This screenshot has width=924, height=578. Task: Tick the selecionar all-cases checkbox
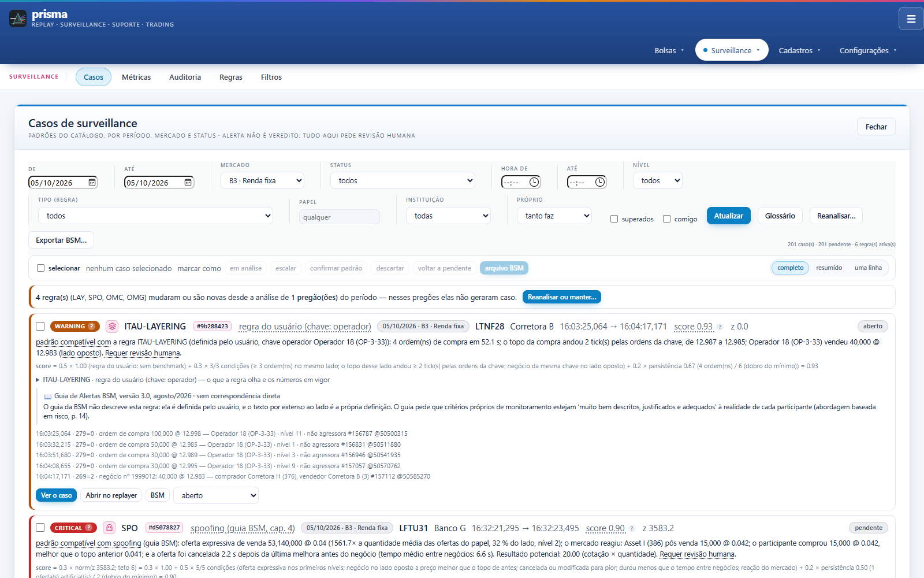[x=41, y=268]
